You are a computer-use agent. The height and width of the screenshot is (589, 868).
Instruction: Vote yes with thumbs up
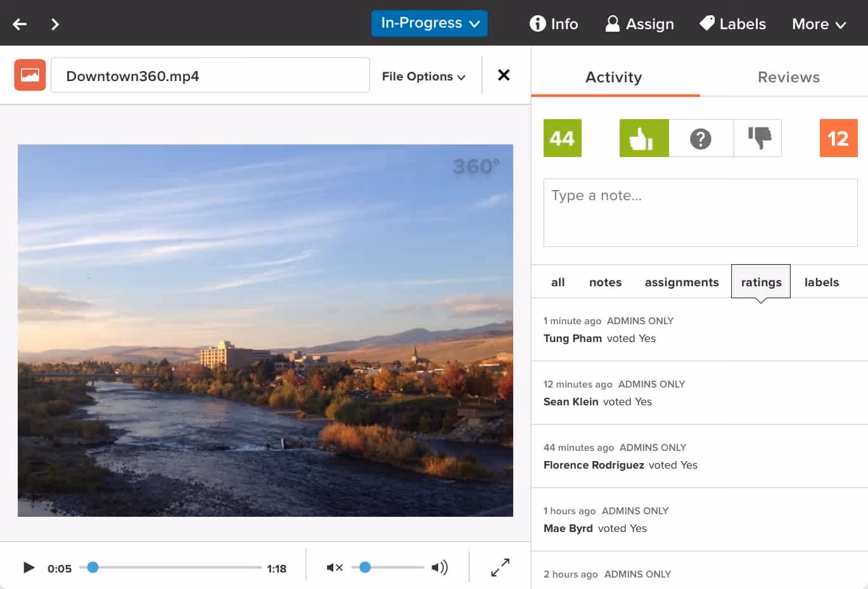pos(644,138)
